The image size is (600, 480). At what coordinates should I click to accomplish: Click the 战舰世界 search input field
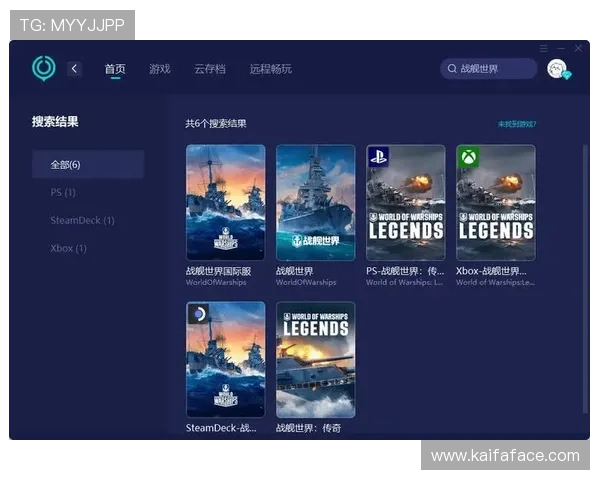tap(495, 69)
